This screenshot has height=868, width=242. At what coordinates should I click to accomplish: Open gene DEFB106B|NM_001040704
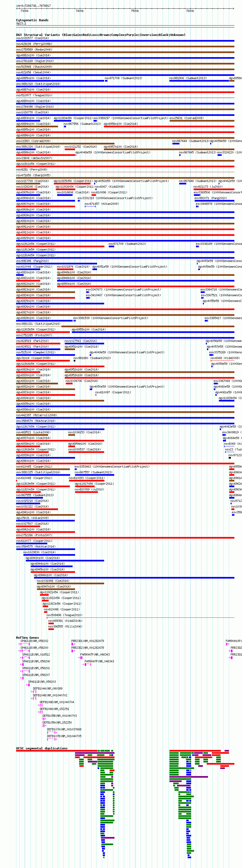(x=57, y=702)
